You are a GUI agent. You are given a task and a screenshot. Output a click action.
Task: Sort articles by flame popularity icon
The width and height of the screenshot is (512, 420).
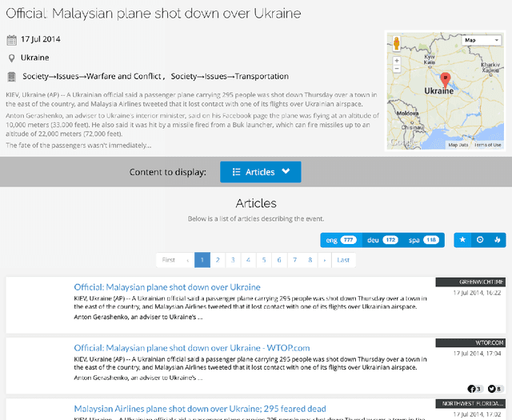pos(496,240)
